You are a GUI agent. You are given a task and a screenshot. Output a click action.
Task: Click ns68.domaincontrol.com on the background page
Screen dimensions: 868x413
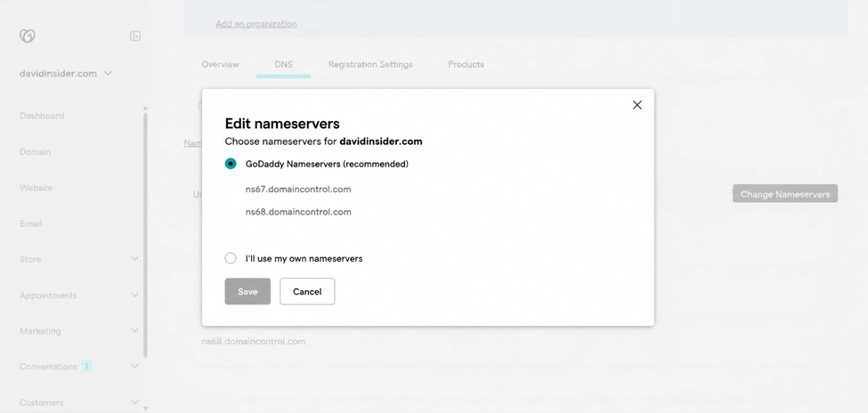[254, 342]
